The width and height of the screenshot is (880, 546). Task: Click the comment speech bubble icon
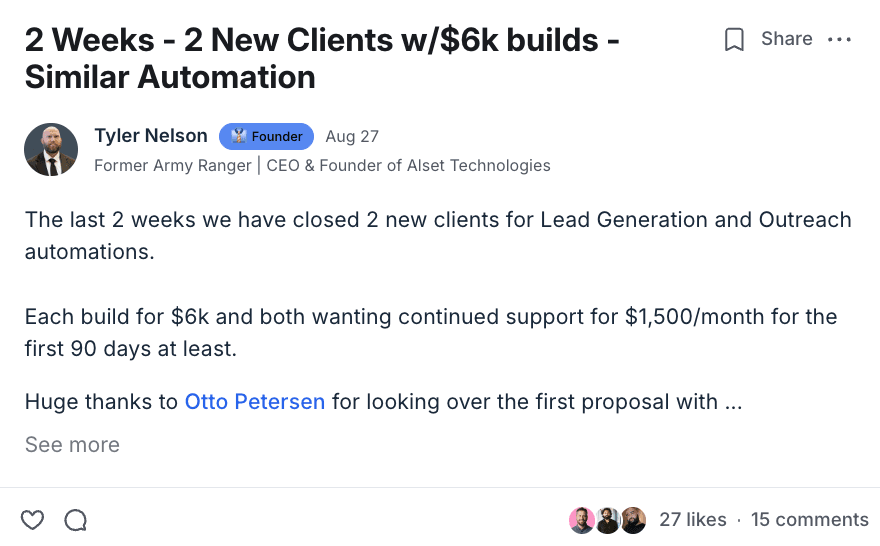coord(75,520)
